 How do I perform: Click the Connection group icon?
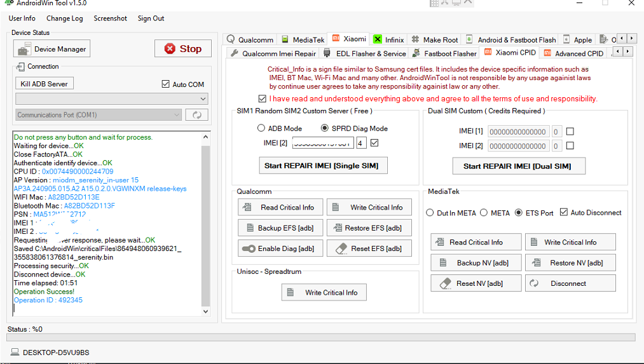click(x=20, y=67)
